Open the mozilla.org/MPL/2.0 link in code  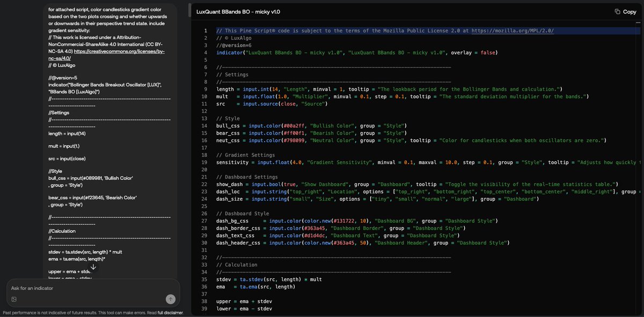pyautogui.click(x=513, y=31)
